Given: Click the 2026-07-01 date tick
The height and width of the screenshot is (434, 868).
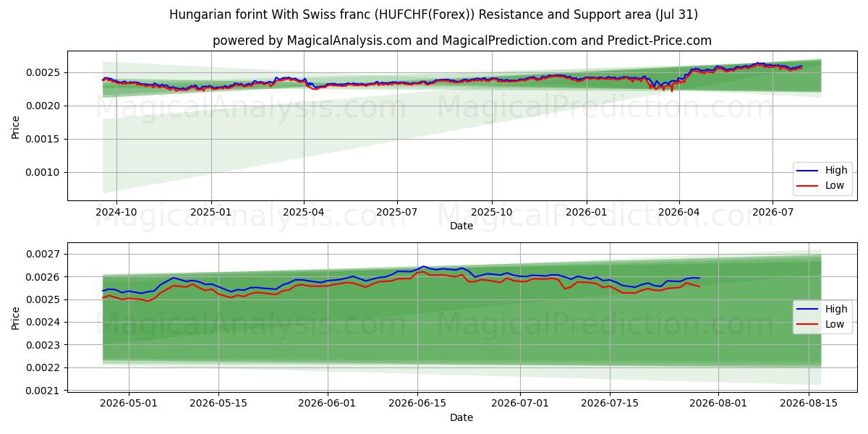Looking at the screenshot, I should 520,404.
